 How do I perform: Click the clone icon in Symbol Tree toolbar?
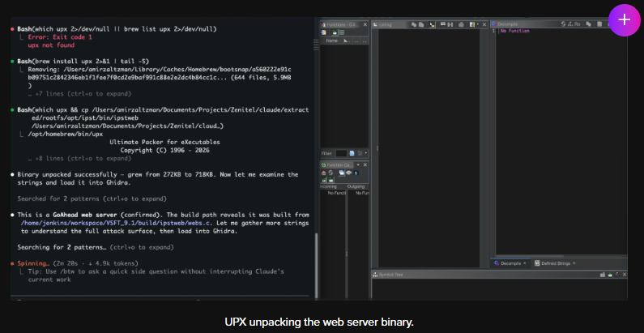click(617, 275)
